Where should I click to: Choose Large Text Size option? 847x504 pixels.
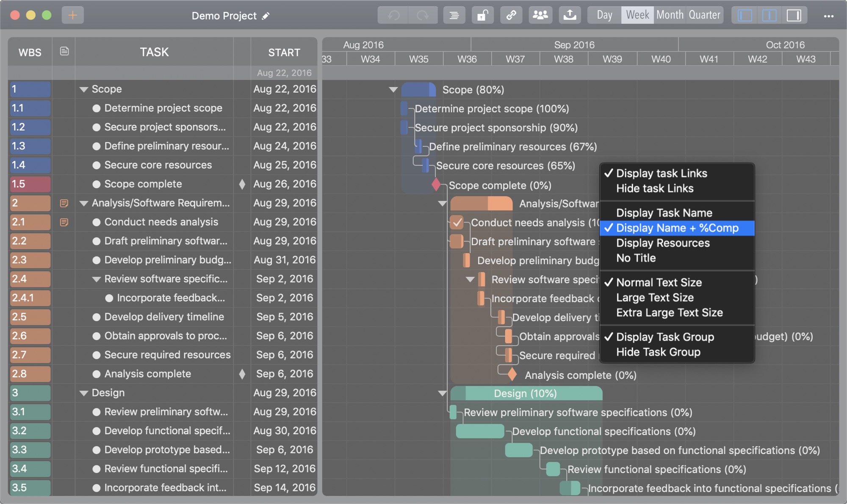tap(655, 297)
